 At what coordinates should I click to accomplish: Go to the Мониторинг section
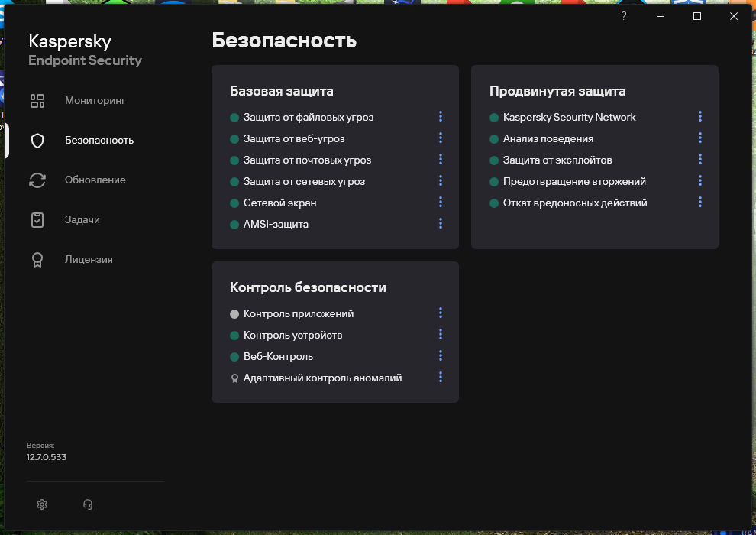[95, 100]
